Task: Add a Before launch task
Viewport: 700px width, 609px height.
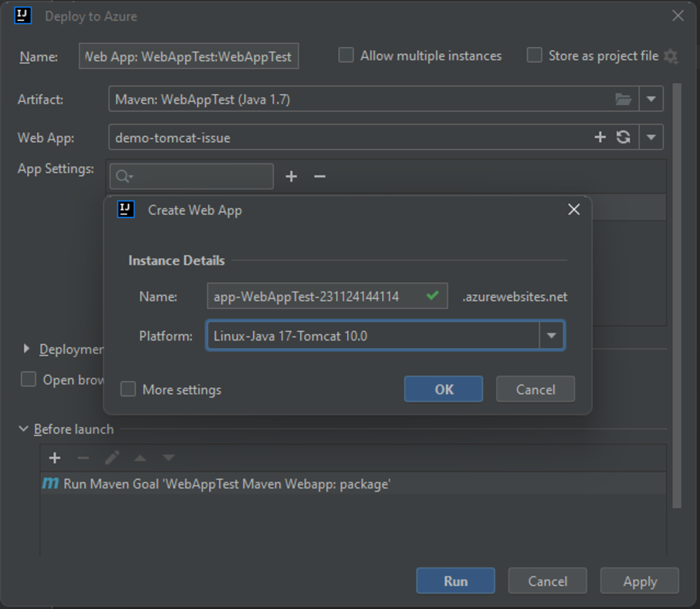Action: point(55,458)
